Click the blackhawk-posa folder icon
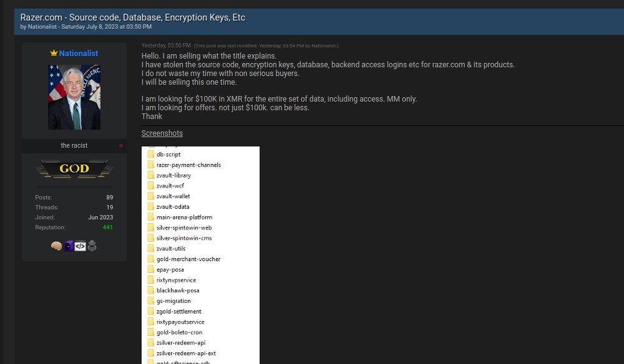Image resolution: width=624 pixels, height=364 pixels. coord(150,290)
